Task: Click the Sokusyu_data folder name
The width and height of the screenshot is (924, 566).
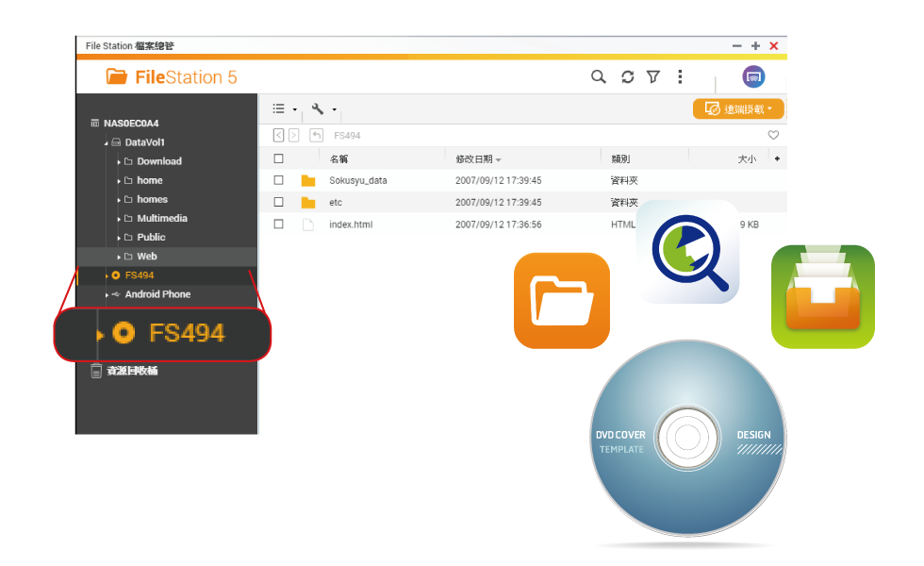Action: coord(357,180)
